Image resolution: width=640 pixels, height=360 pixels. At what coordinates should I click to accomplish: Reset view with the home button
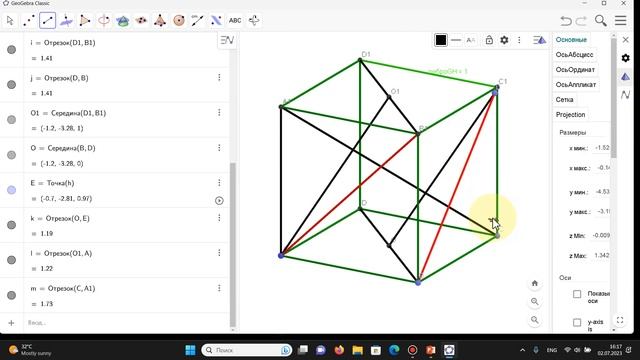(x=535, y=283)
